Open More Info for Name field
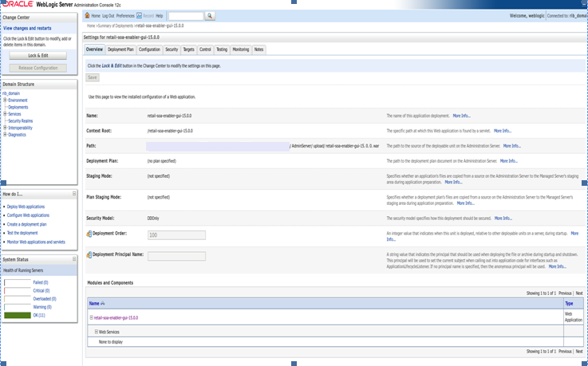Screen dimensions: 588x366 coord(462,116)
